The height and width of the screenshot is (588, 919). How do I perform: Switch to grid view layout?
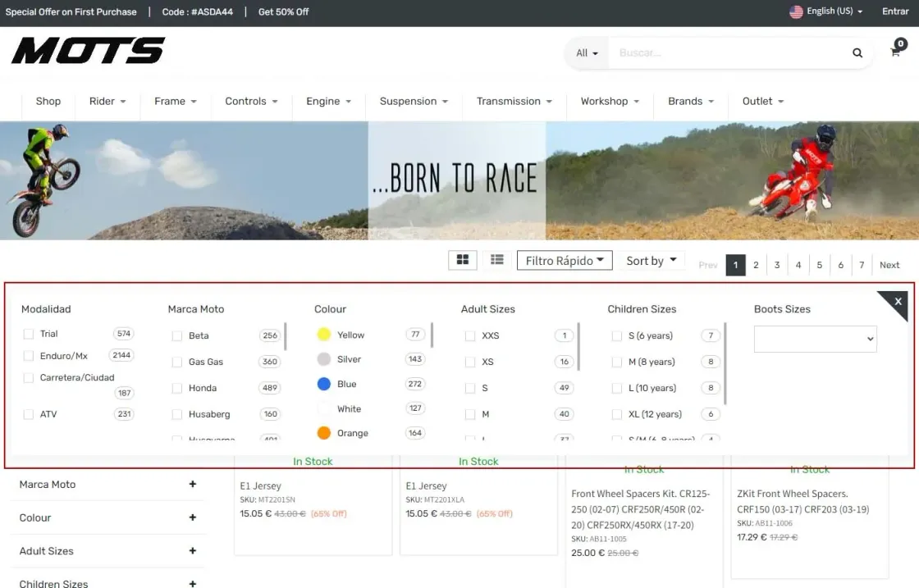click(463, 259)
